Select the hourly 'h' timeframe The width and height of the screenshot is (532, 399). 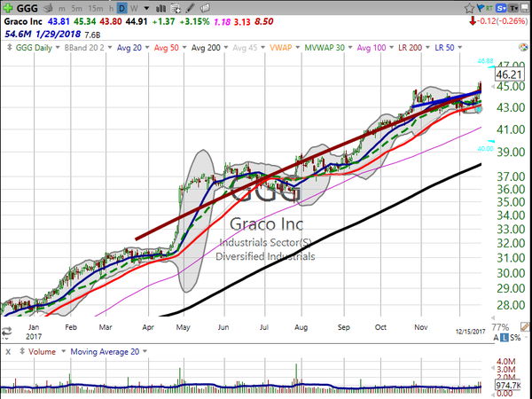click(111, 9)
